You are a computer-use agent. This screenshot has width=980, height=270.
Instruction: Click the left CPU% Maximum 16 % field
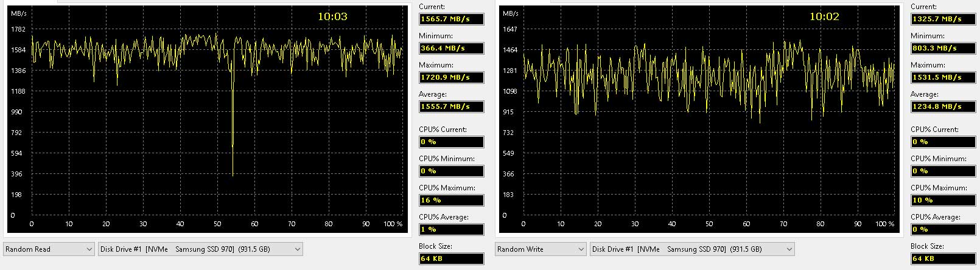tap(451, 200)
